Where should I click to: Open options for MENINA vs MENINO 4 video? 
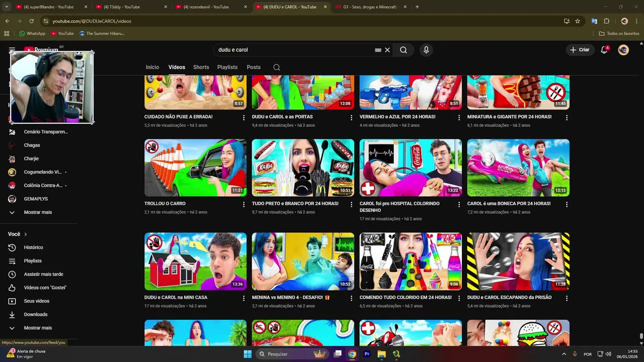(351, 298)
